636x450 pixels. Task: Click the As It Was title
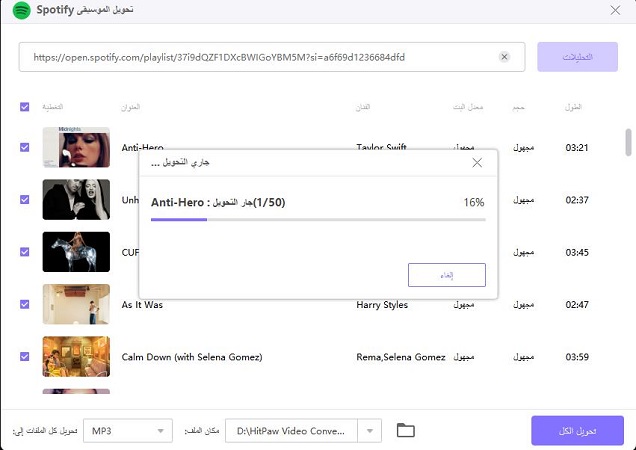click(x=142, y=305)
